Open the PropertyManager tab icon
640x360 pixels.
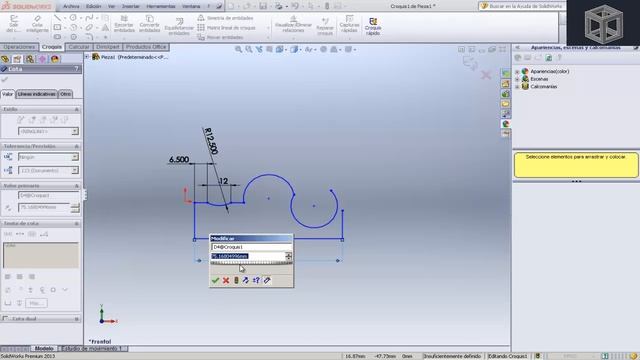pyautogui.click(x=17, y=59)
